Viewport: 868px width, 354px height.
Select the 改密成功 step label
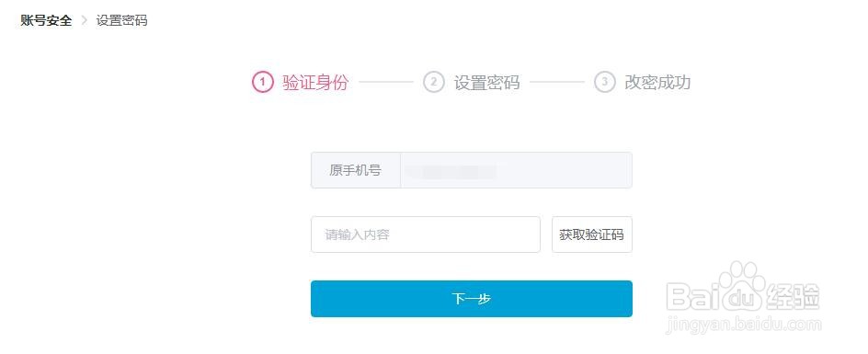click(657, 83)
